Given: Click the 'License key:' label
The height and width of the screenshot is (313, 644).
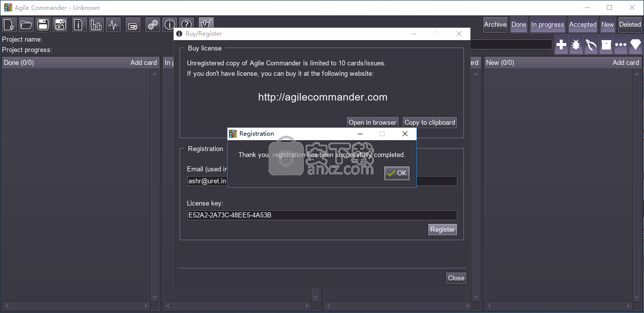Looking at the screenshot, I should click(205, 203).
